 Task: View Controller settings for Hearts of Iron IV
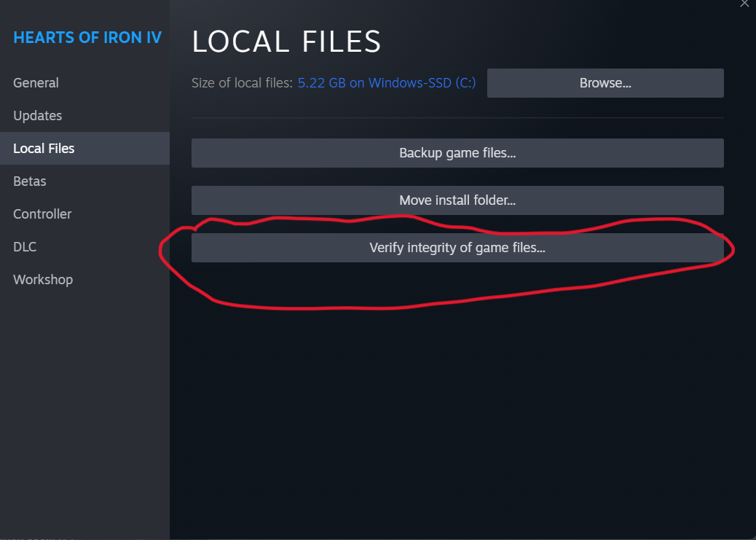[42, 214]
